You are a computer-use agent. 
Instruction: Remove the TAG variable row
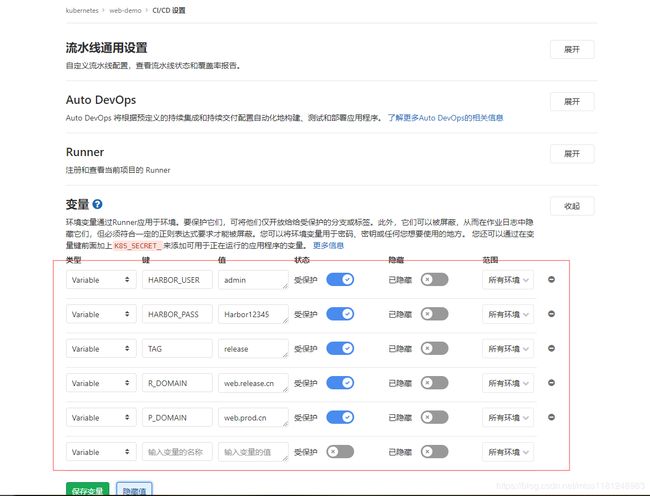(551, 348)
